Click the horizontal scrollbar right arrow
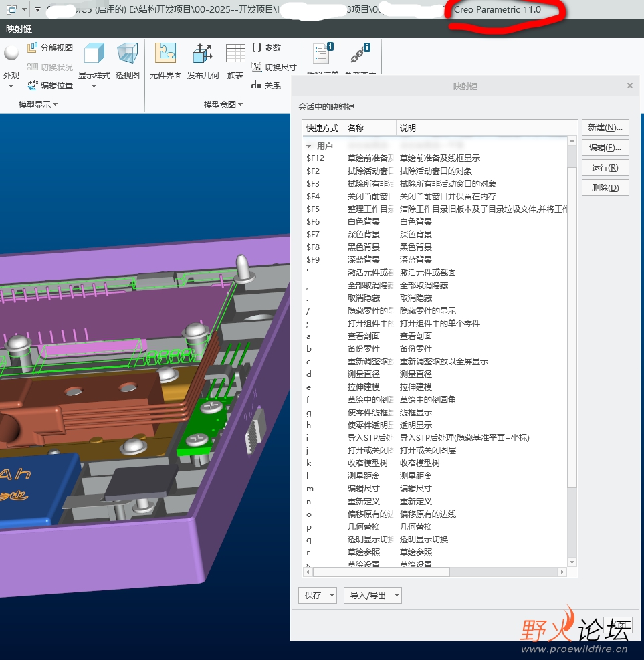644x660 pixels. click(562, 572)
